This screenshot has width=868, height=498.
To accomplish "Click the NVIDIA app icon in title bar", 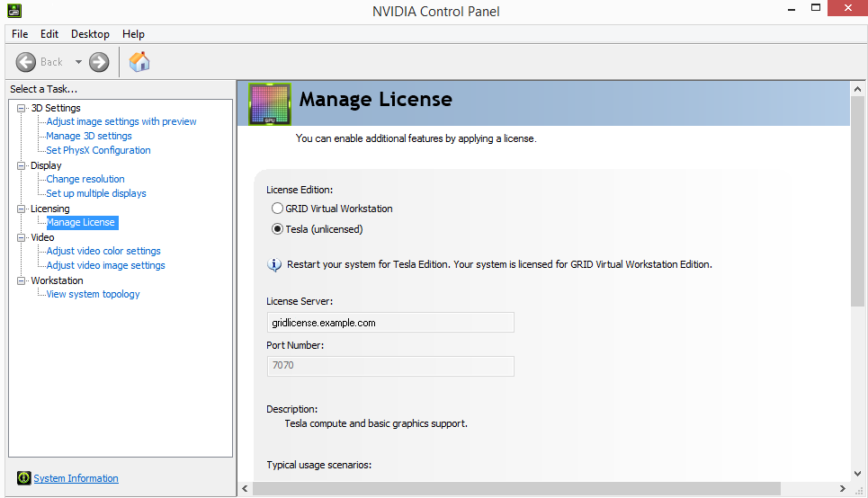I will pos(14,11).
